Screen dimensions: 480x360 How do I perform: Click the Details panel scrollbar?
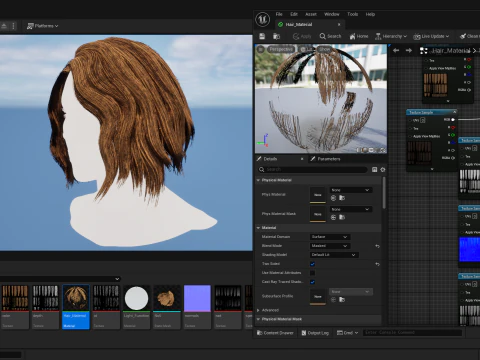pyautogui.click(x=384, y=193)
